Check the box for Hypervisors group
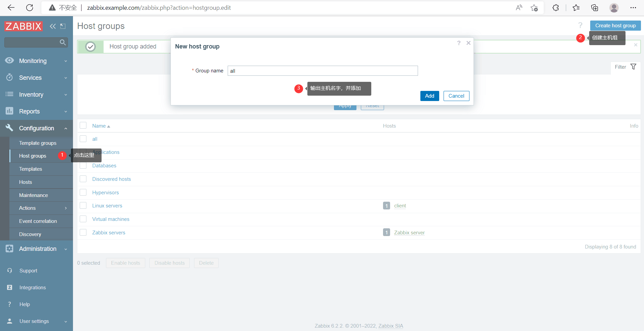644x331 pixels. [x=83, y=192]
